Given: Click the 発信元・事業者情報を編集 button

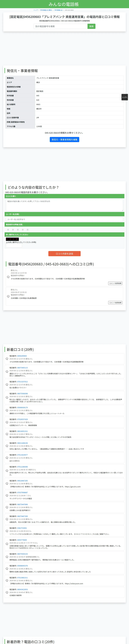Looking at the screenshot, I should click(x=64, y=140).
